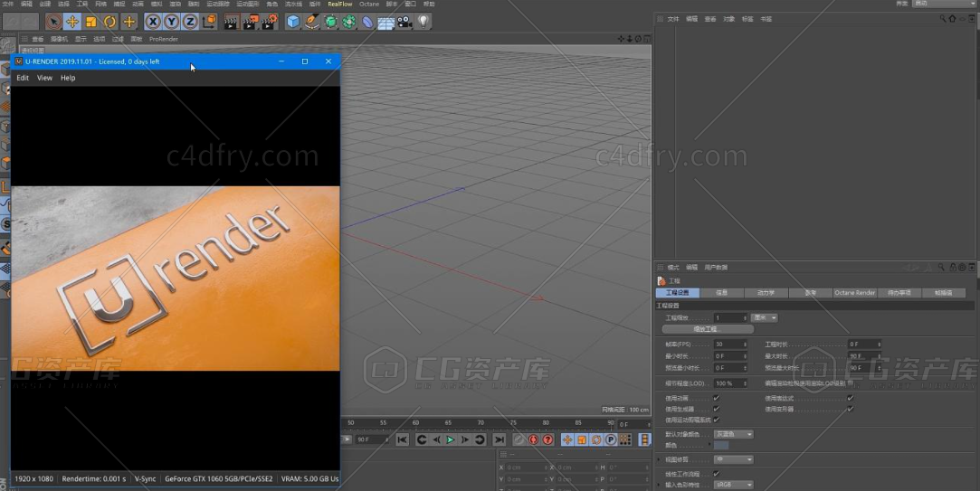Open the Edit menu in U-RENDER window
The height and width of the screenshot is (491, 980).
23,78
